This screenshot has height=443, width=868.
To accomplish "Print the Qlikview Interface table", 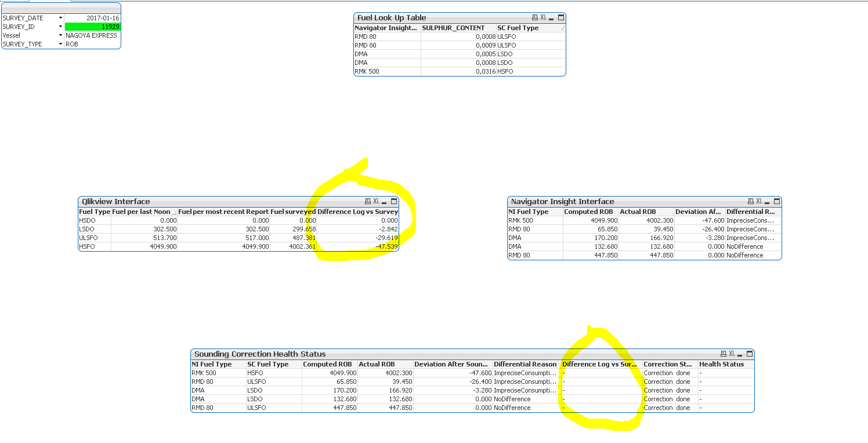I will tap(368, 201).
